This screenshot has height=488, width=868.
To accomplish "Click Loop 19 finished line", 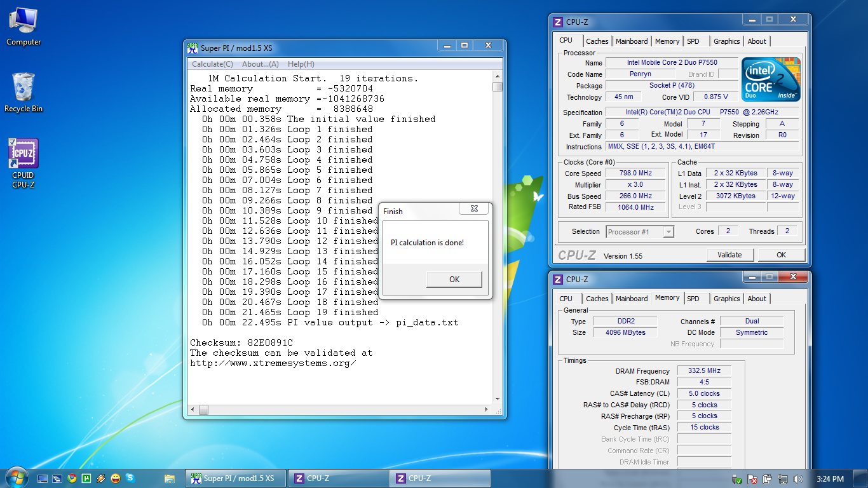I will point(290,312).
